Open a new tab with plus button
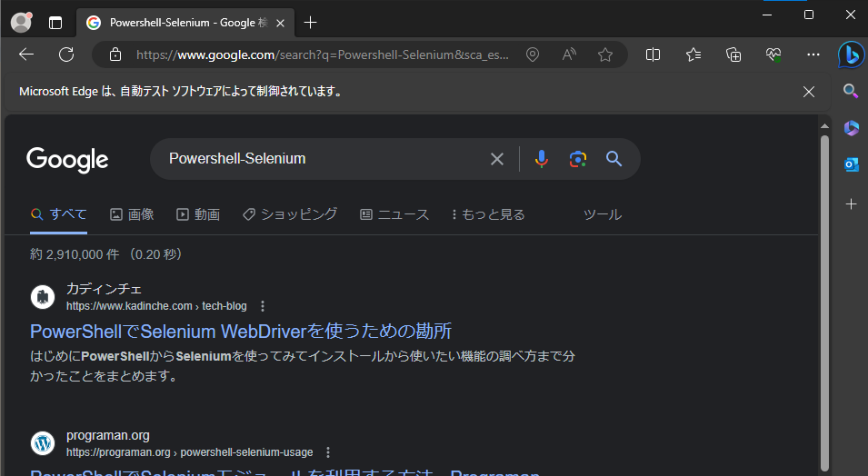The width and height of the screenshot is (868, 476). click(x=311, y=22)
